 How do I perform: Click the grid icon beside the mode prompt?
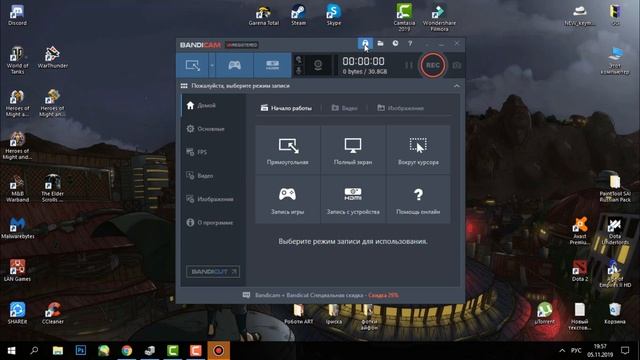pos(184,86)
